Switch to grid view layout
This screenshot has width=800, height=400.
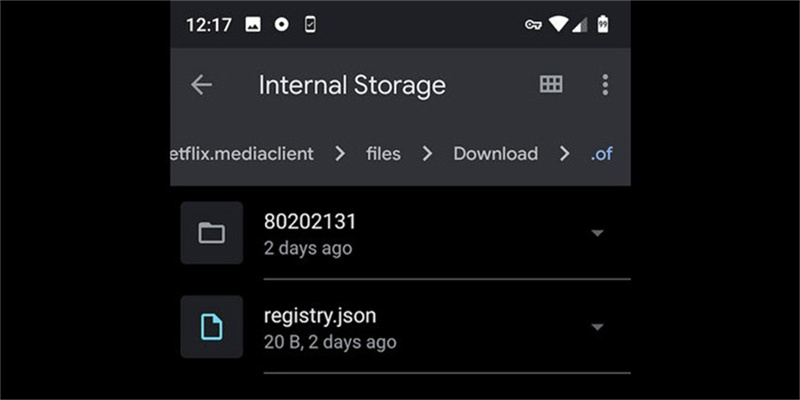click(x=551, y=85)
